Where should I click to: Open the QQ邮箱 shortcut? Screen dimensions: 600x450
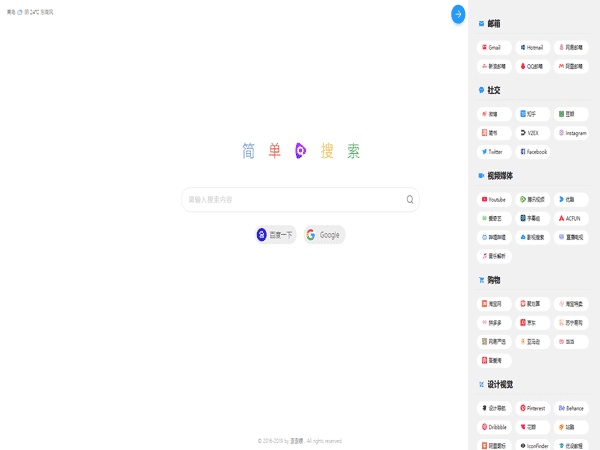click(x=534, y=67)
